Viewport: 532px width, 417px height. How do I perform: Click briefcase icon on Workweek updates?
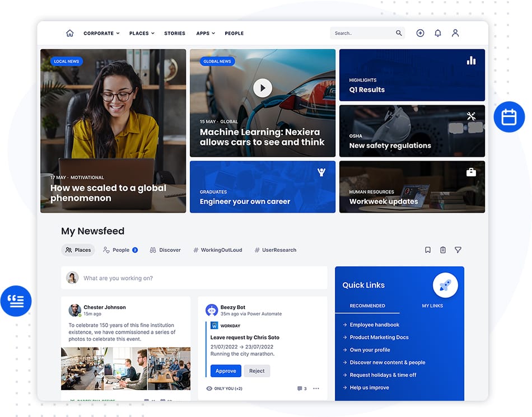(x=471, y=172)
